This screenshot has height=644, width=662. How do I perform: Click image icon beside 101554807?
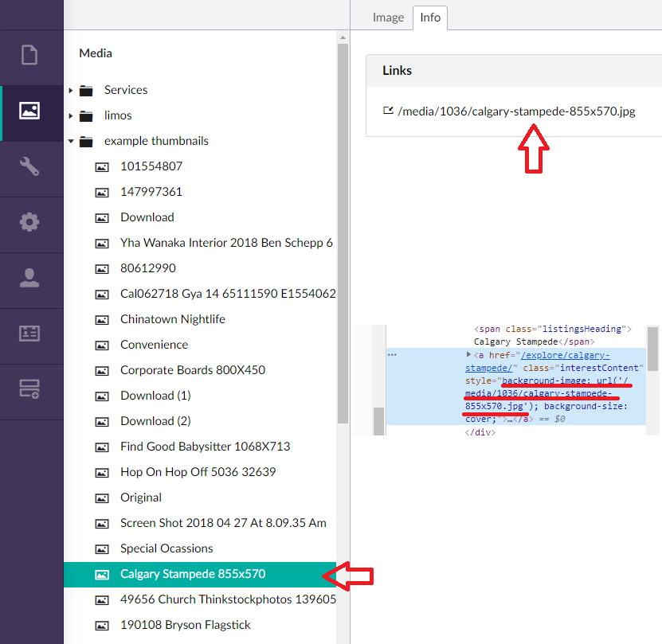pos(102,167)
